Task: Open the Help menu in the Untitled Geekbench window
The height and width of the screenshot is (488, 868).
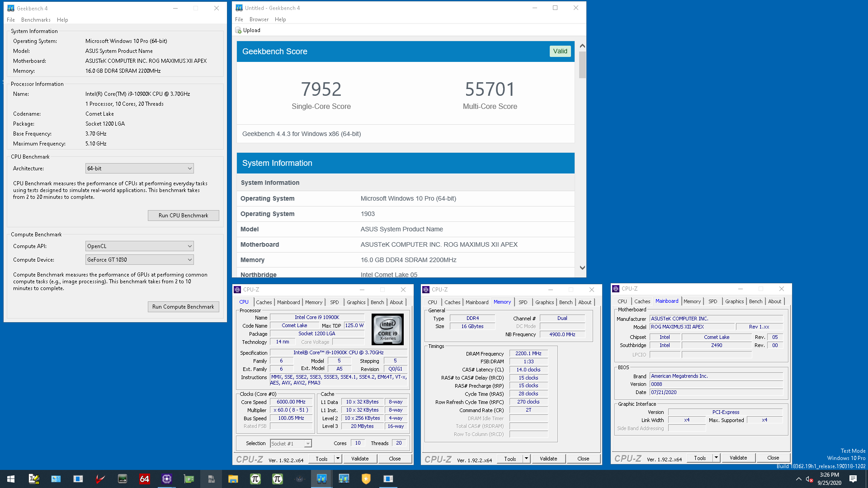Action: pyautogui.click(x=280, y=19)
